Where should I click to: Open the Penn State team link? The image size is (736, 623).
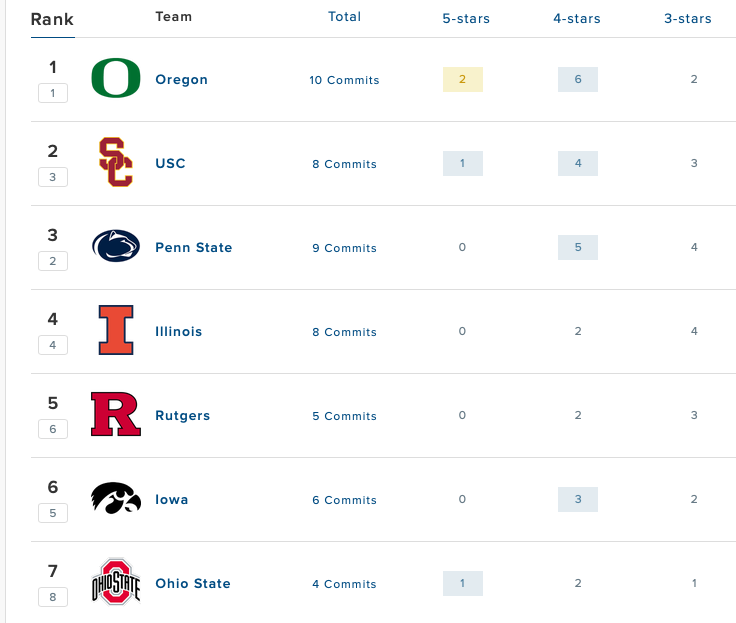point(194,248)
